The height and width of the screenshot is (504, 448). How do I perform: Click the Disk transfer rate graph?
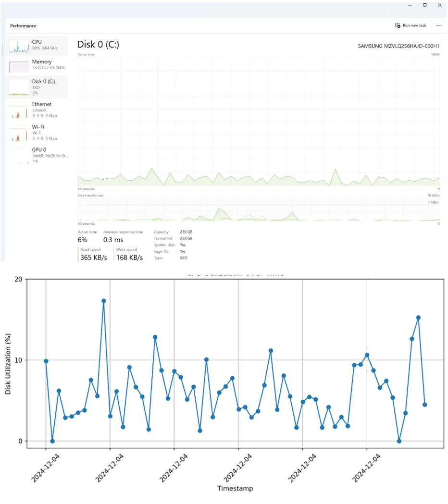pos(259,209)
